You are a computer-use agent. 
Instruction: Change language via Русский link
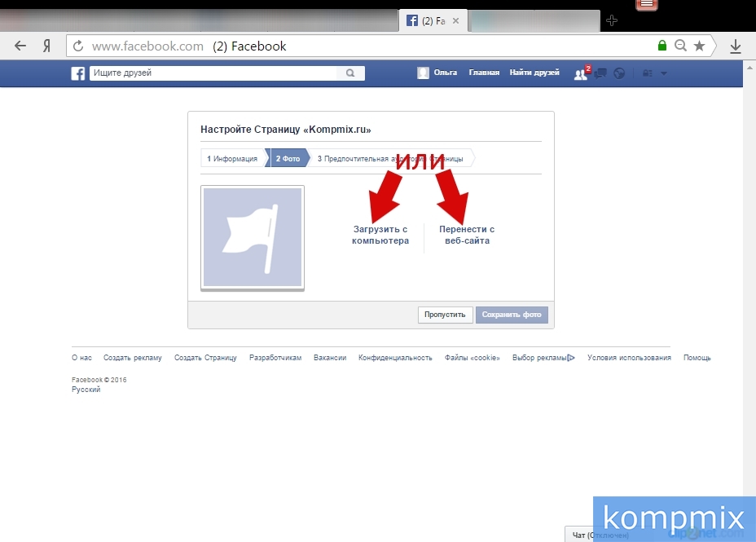point(86,390)
